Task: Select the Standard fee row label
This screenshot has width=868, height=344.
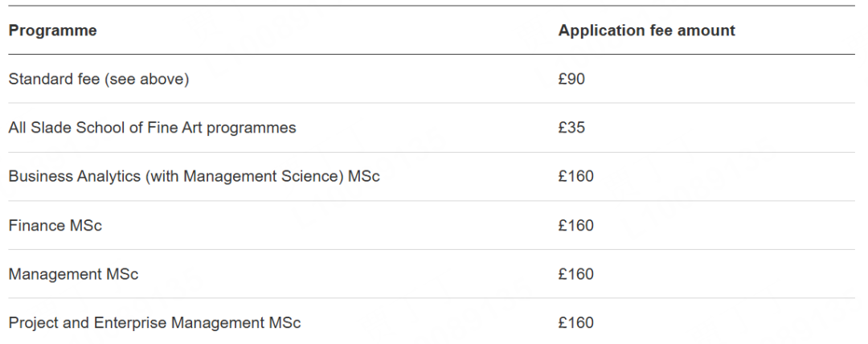Action: pos(98,79)
